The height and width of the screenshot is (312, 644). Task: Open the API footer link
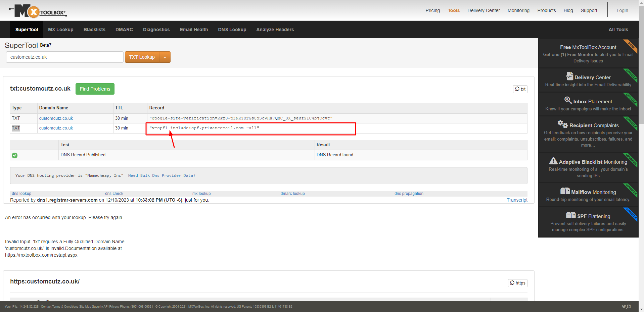106,307
